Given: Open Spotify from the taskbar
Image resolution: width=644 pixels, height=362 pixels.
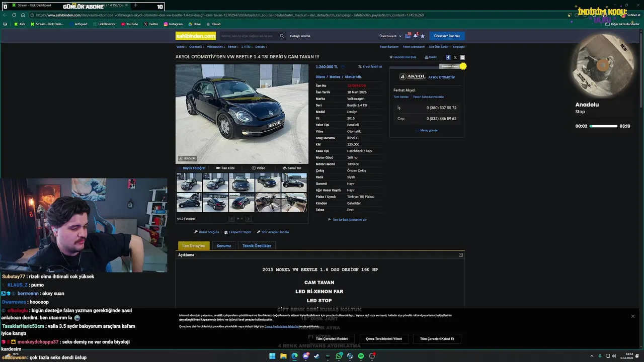Looking at the screenshot, I should tap(361, 356).
